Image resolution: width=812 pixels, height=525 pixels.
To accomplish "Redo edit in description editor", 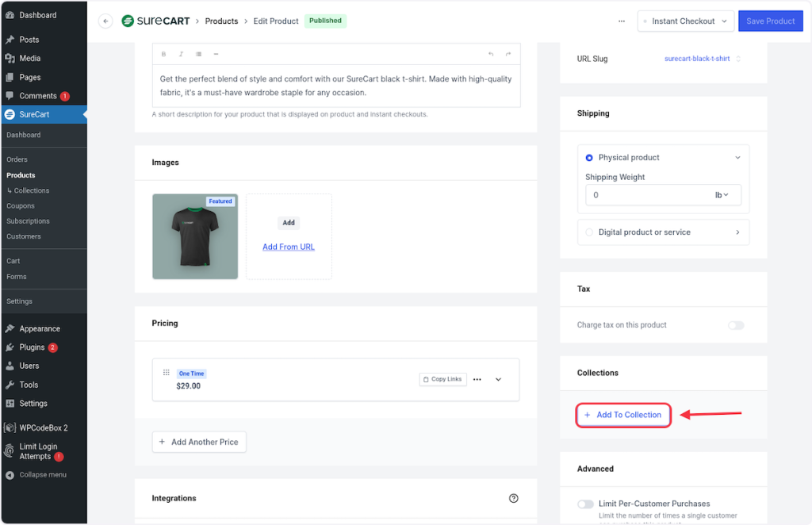I will [x=508, y=54].
